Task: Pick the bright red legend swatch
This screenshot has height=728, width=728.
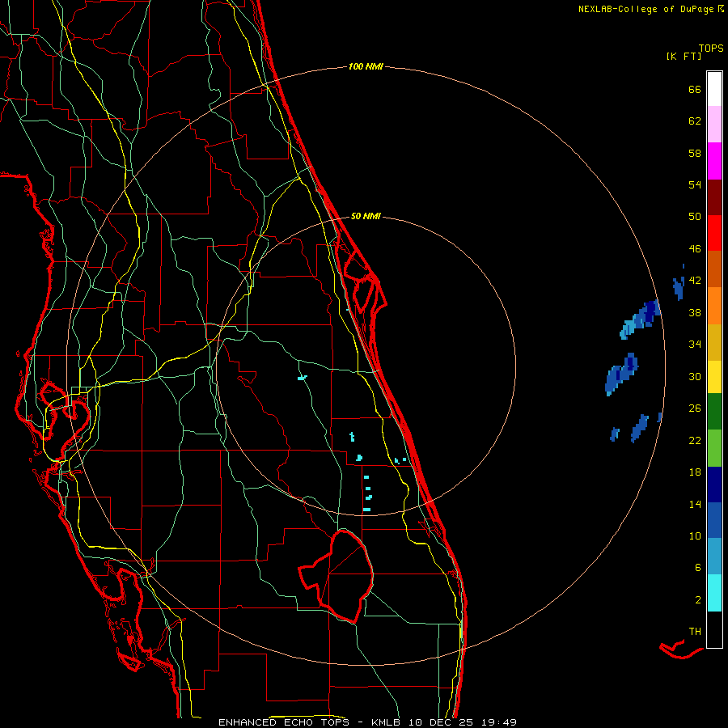Action: (714, 233)
